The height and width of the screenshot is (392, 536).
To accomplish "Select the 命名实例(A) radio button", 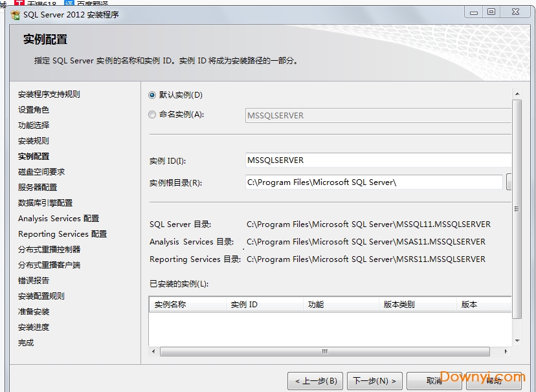I will coord(152,114).
